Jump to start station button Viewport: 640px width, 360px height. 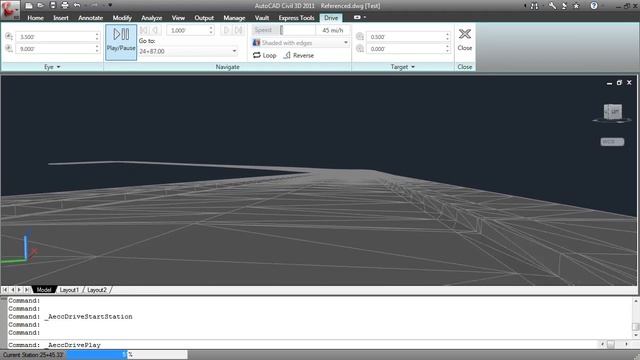point(144,30)
